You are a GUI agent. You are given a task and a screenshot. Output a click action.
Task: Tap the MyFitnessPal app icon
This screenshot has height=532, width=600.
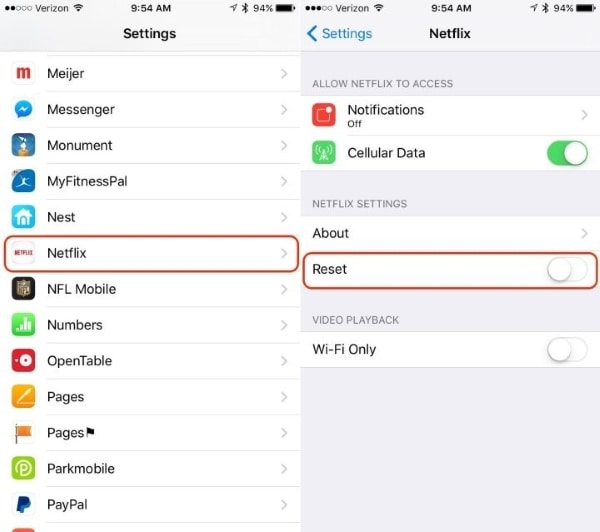point(23,181)
